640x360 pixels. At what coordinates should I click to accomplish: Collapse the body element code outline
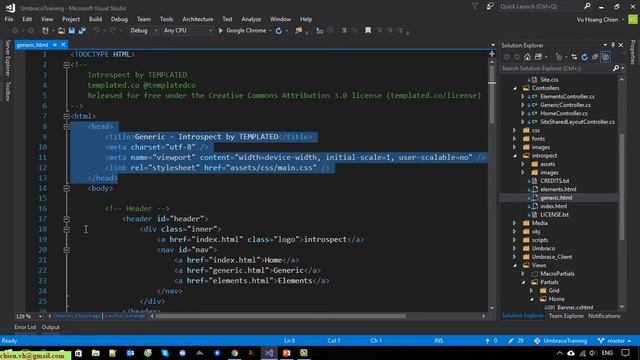coord(67,188)
